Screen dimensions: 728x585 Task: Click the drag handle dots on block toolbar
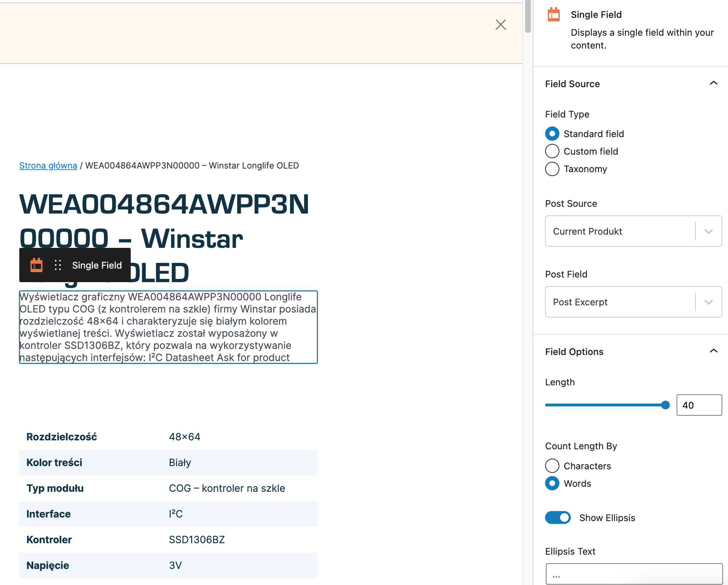point(58,265)
